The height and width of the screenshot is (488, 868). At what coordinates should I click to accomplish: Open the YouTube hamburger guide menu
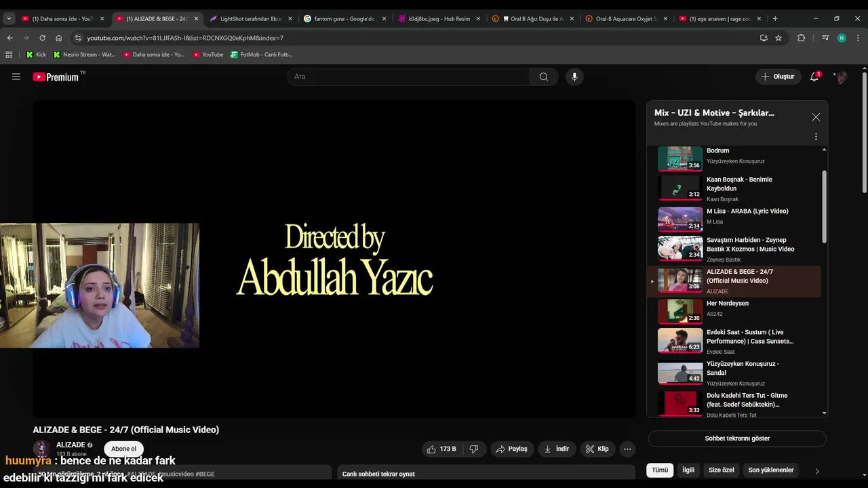point(16,77)
